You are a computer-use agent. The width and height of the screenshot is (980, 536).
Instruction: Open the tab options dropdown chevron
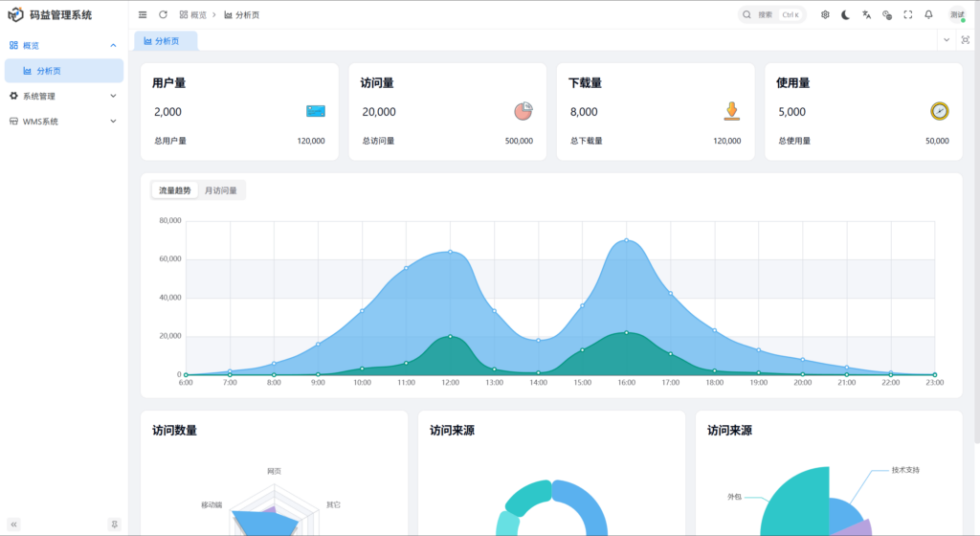[x=947, y=40]
